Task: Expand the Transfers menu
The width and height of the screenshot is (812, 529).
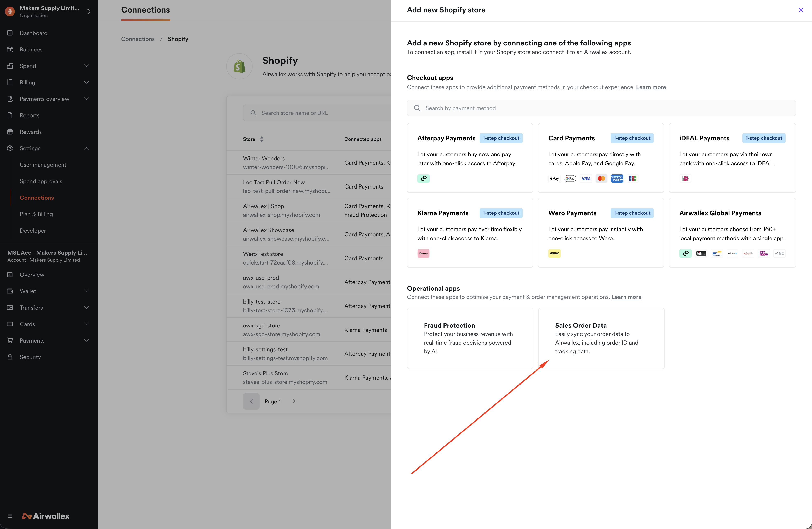Action: (86, 308)
